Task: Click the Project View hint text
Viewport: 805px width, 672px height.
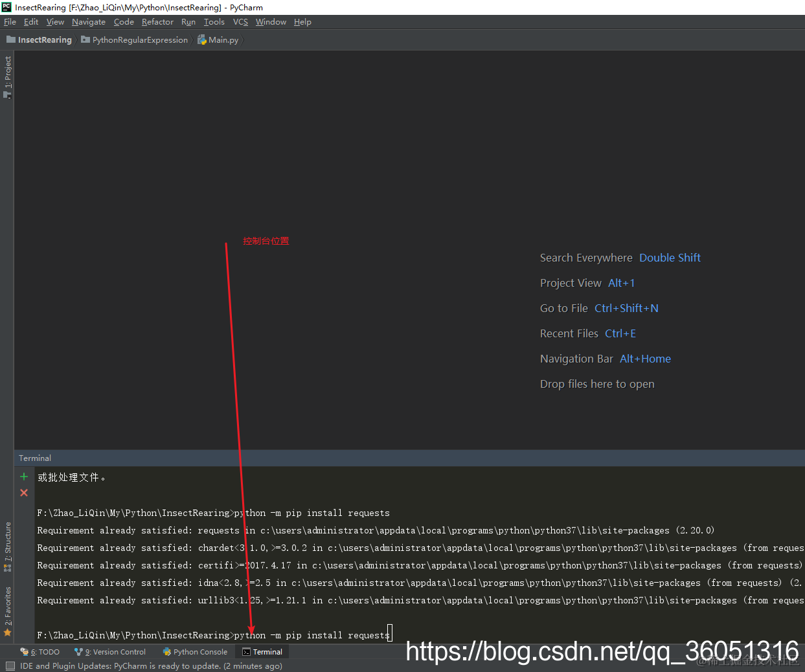Action: pyautogui.click(x=571, y=283)
